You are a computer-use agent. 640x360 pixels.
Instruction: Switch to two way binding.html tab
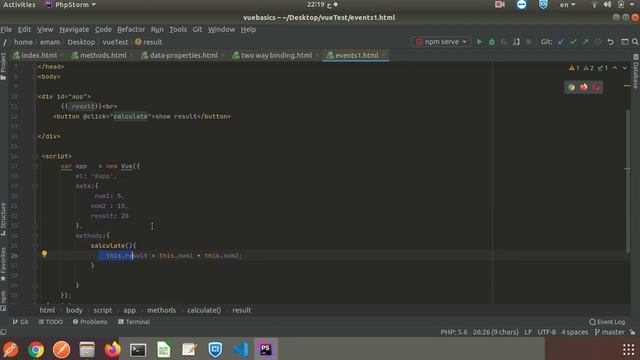point(276,56)
